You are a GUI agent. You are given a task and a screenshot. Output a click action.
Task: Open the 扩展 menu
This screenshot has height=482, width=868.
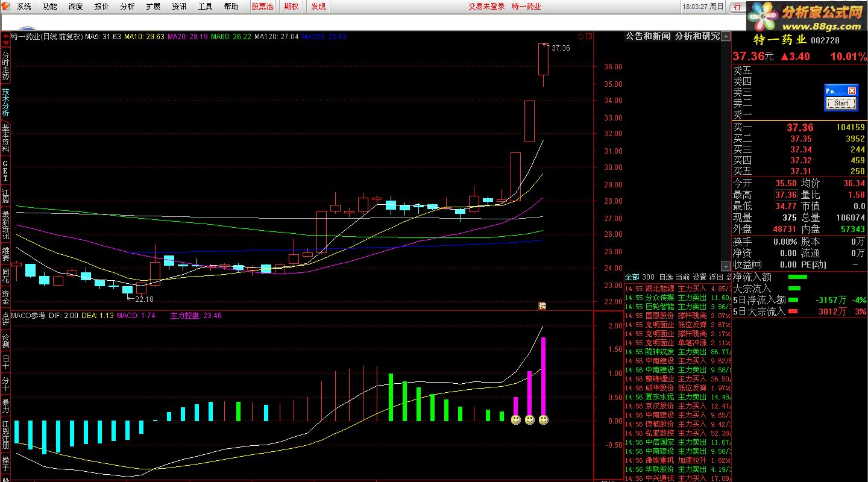click(x=154, y=7)
